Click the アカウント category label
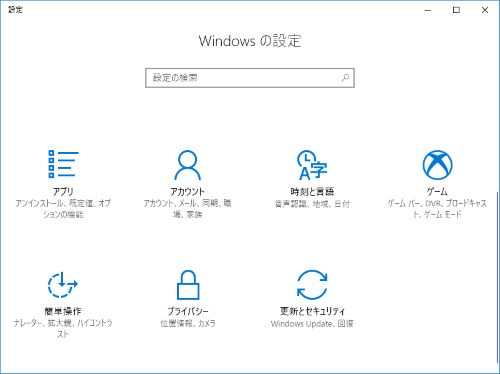This screenshot has height=374, width=500. 187,192
